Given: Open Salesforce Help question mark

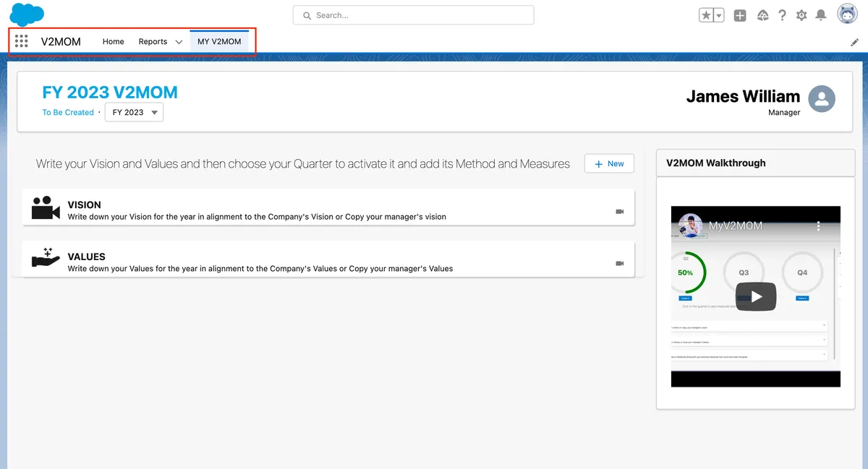Looking at the screenshot, I should [782, 15].
